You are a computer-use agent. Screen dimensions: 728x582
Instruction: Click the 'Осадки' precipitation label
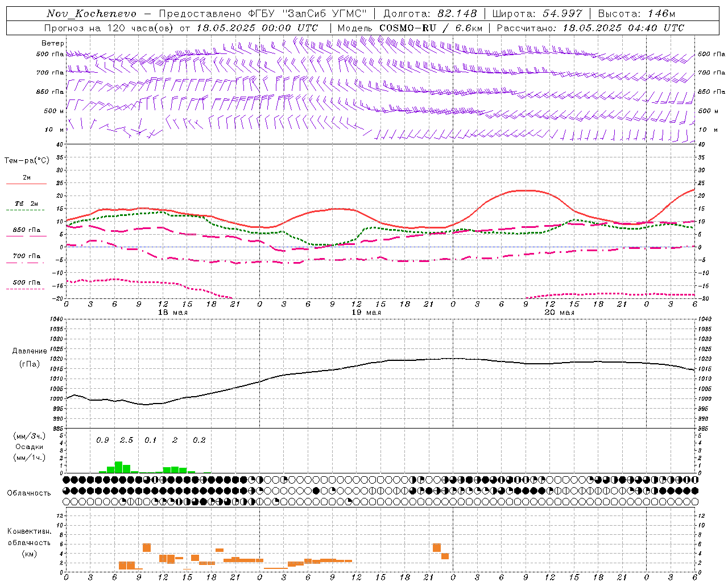29,447
